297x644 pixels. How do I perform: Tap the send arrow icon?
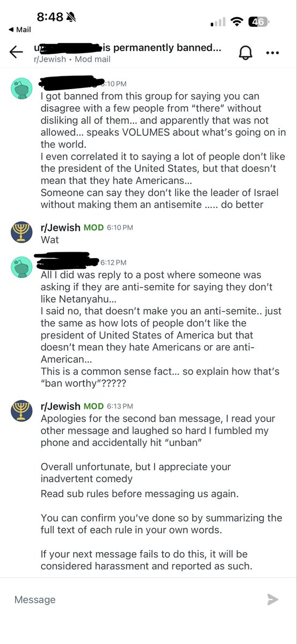click(273, 599)
